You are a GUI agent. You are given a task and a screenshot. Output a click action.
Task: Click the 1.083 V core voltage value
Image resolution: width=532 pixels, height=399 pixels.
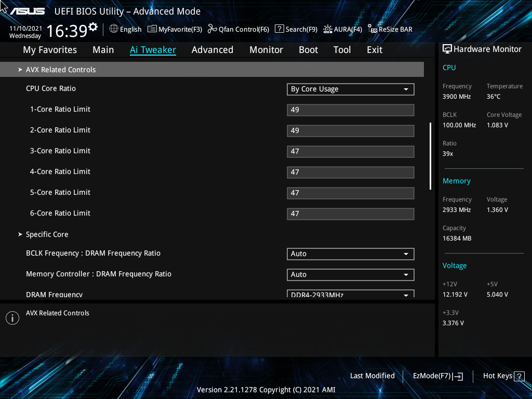click(497, 125)
